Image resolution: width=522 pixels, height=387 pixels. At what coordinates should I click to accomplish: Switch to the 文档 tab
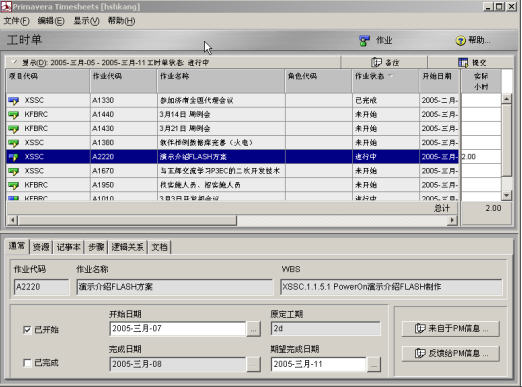point(159,247)
